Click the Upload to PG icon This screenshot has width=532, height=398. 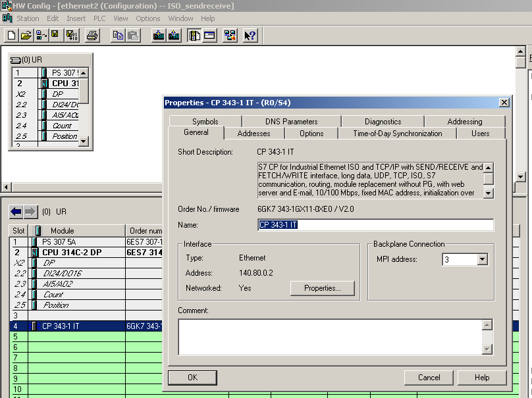(174, 36)
